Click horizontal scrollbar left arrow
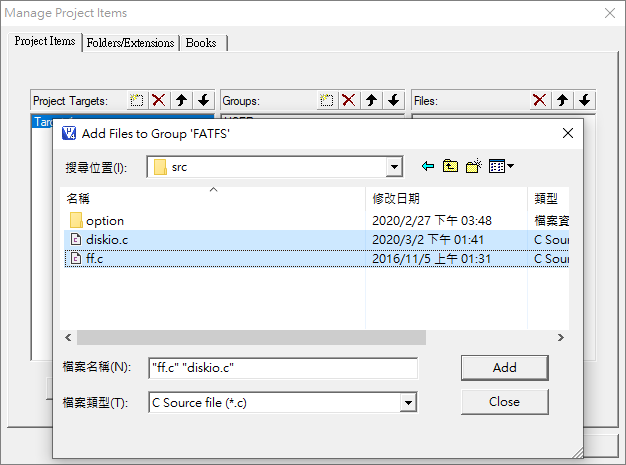Screen dimensions: 626x465 68,338
